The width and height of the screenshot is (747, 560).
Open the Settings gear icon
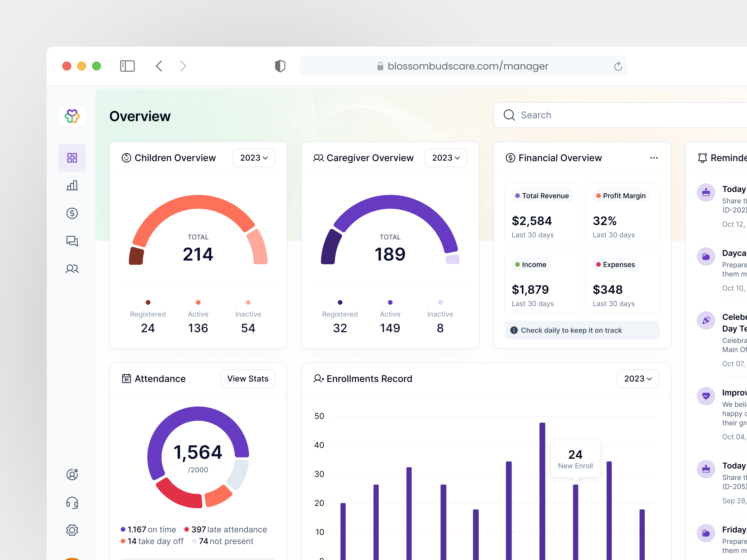coord(72,530)
